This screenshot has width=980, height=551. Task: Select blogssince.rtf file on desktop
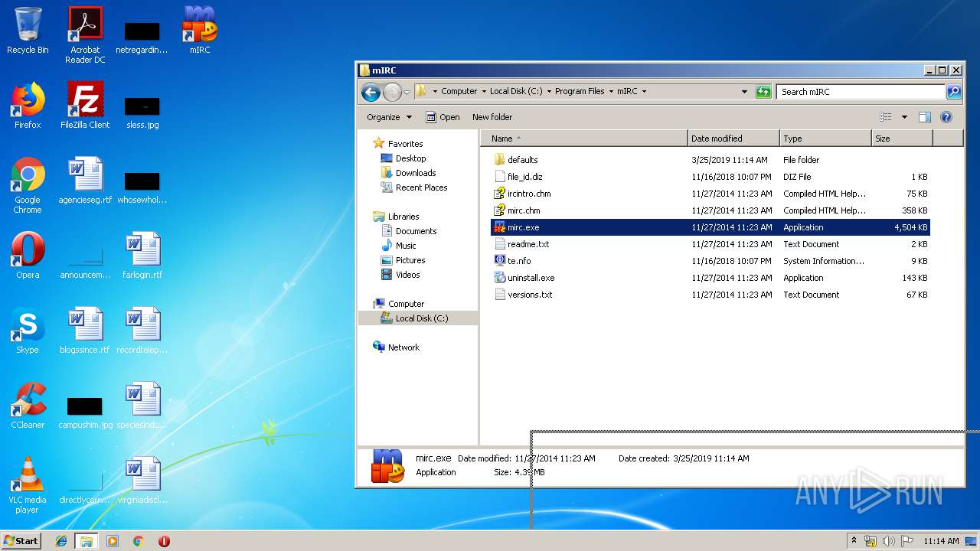85,331
